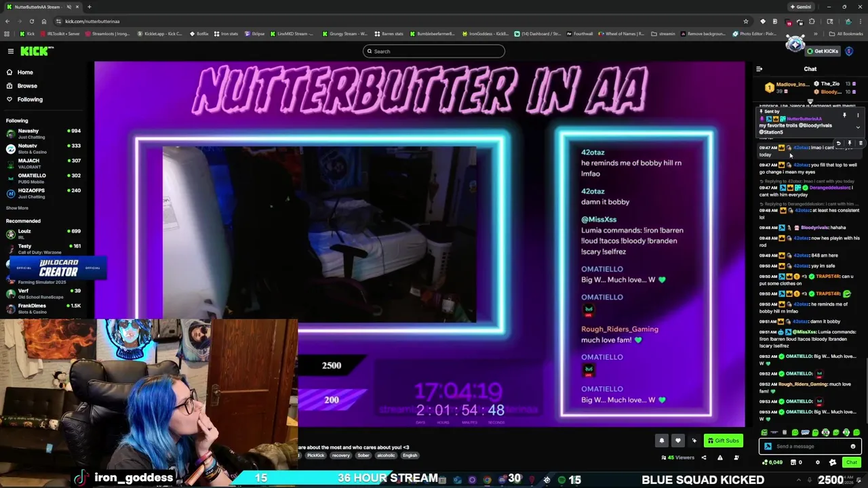This screenshot has width=868, height=488.
Task: Click the Sober stream tag
Action: click(363, 455)
